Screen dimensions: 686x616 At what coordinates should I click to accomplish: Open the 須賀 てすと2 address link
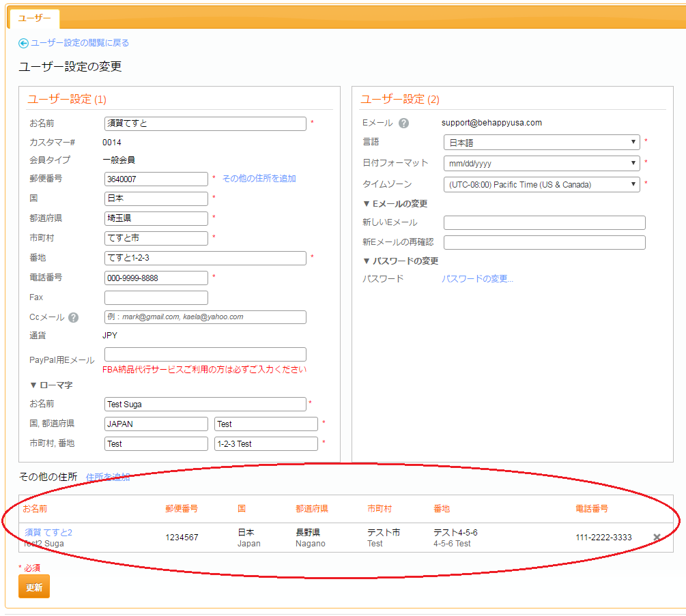[x=48, y=532]
